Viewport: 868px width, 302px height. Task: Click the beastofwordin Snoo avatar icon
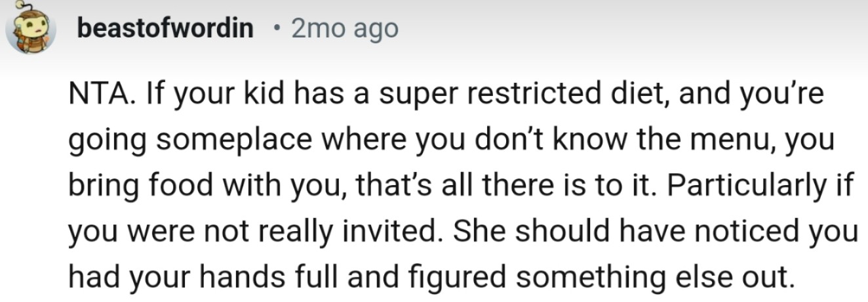[x=30, y=30]
